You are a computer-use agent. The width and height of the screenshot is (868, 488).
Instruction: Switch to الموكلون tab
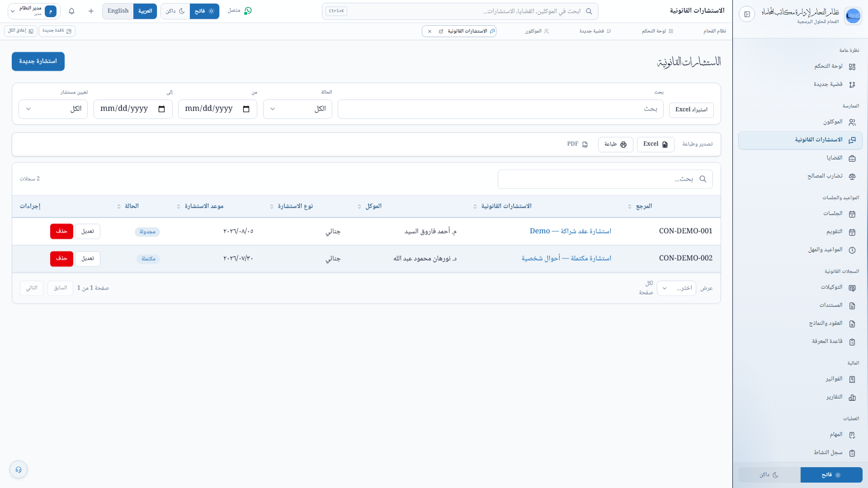pos(537,31)
